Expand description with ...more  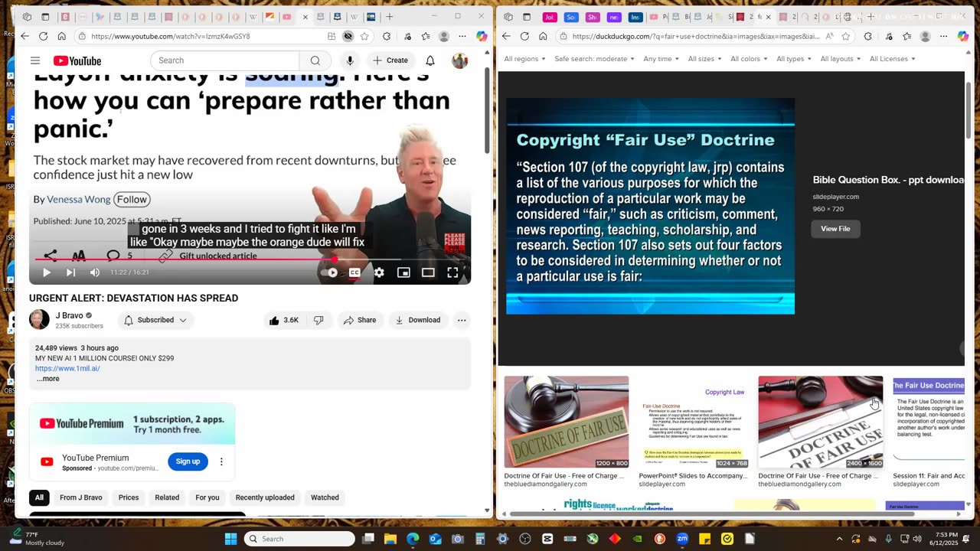point(47,379)
